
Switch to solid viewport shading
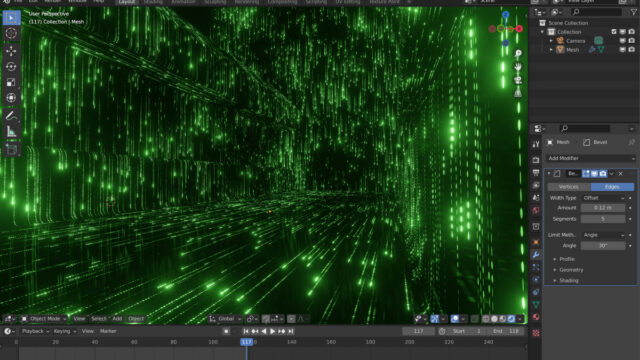pyautogui.click(x=494, y=319)
